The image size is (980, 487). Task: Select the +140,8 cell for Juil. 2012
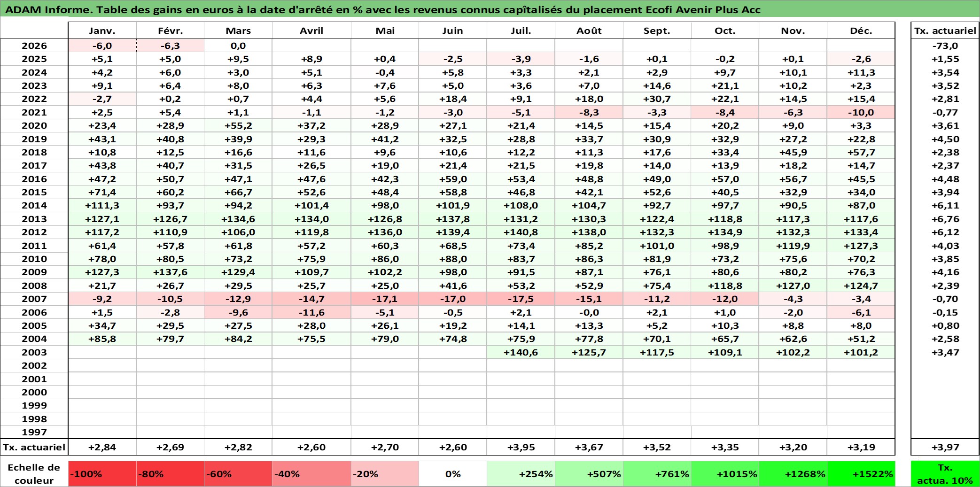tap(521, 232)
